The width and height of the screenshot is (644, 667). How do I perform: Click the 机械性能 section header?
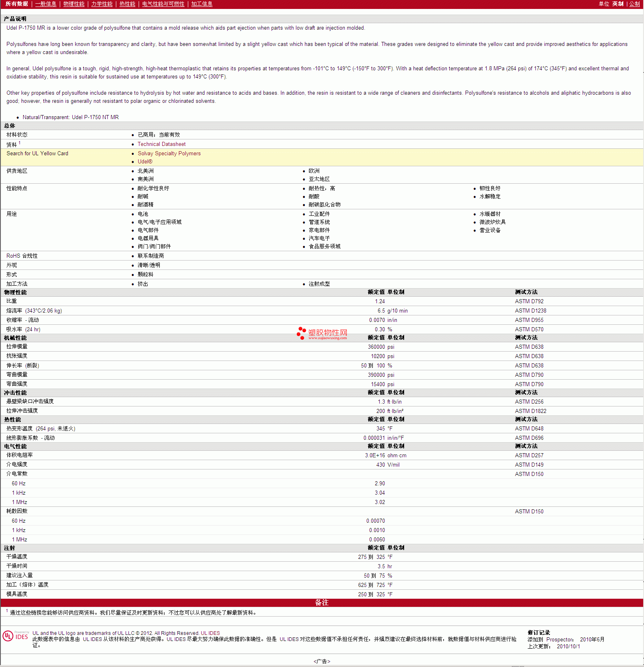pyautogui.click(x=15, y=338)
